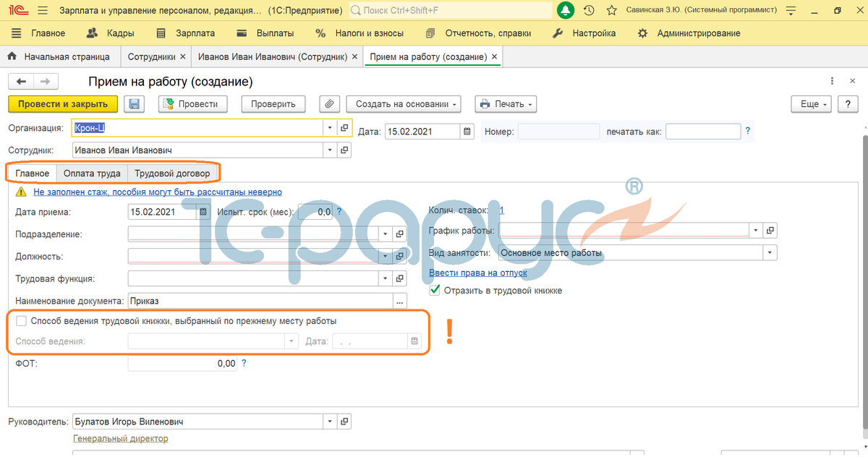Open the Зарплата section menu
The width and height of the screenshot is (868, 462).
186,33
